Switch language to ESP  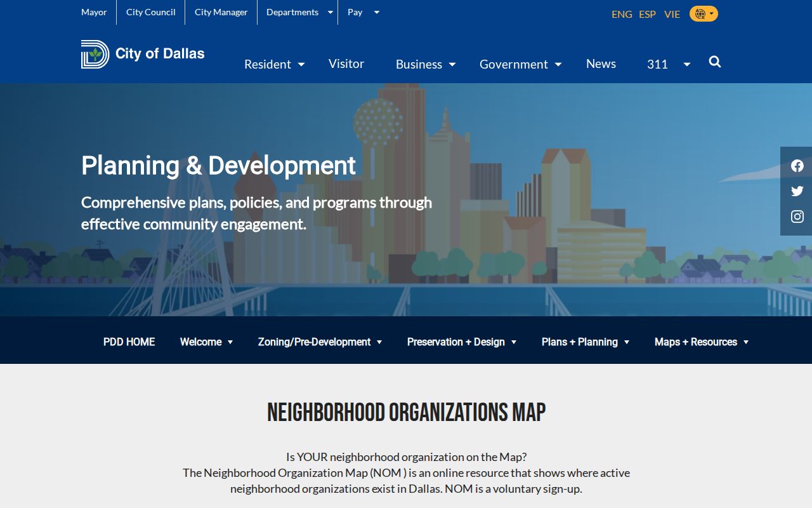(647, 14)
